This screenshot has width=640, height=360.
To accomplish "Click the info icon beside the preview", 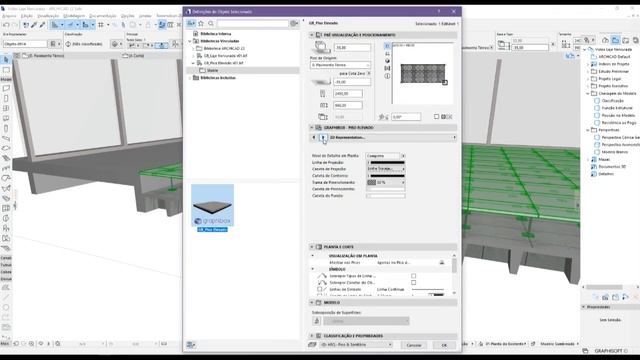I will [x=387, y=76].
